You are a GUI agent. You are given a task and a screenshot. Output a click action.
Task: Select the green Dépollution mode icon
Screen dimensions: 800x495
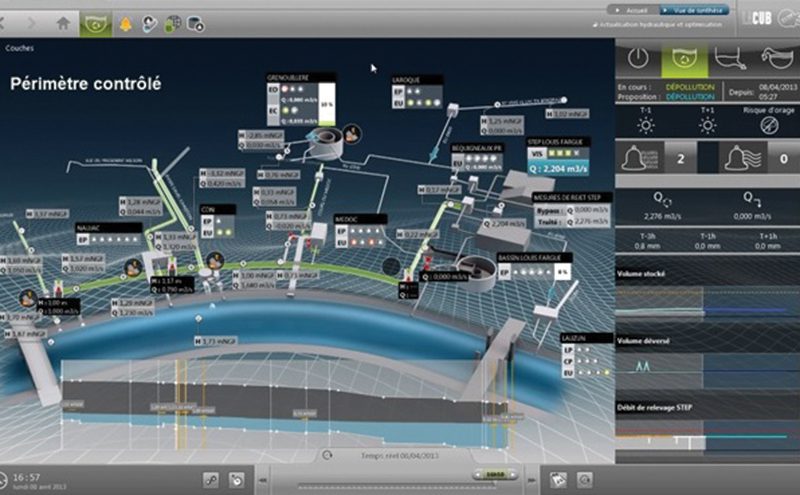(x=684, y=60)
